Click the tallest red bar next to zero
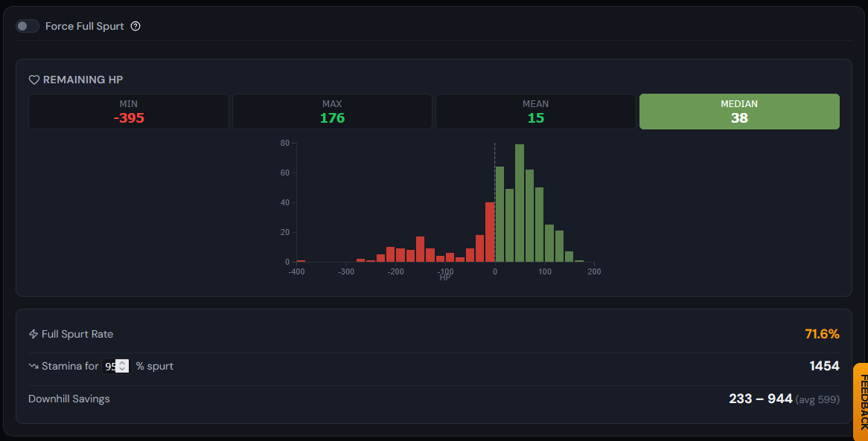This screenshot has width=868, height=441. [x=490, y=232]
